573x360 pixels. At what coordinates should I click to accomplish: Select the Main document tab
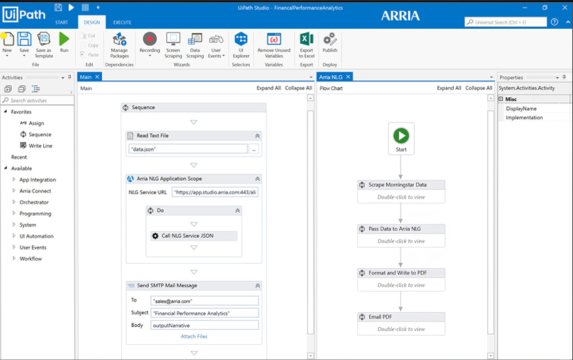[86, 77]
